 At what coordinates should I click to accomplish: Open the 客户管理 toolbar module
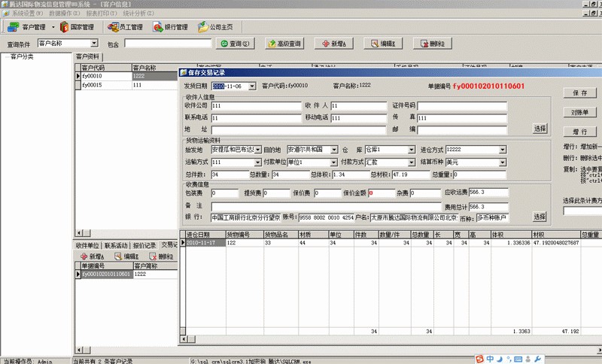click(29, 28)
